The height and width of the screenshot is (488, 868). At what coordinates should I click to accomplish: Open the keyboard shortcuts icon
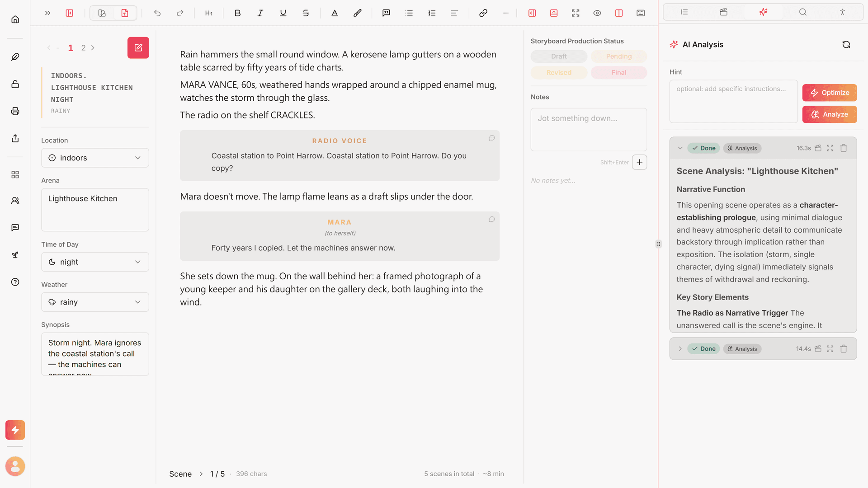point(641,13)
